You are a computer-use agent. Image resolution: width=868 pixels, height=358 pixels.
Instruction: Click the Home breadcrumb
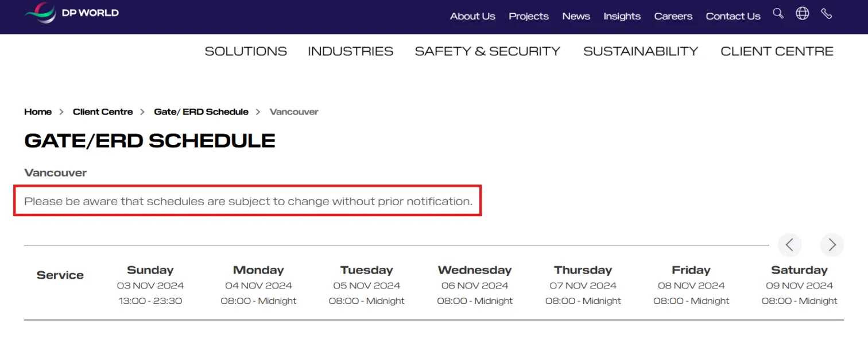(x=38, y=111)
